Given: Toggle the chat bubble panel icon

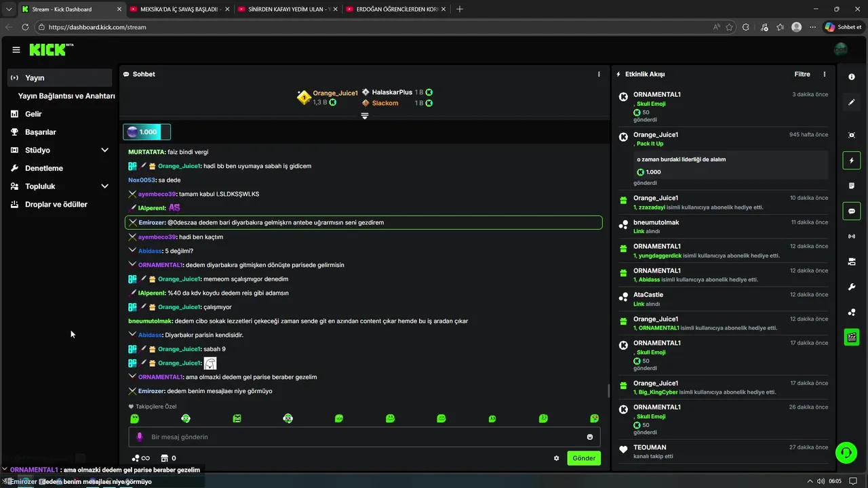Looking at the screenshot, I should tap(852, 211).
